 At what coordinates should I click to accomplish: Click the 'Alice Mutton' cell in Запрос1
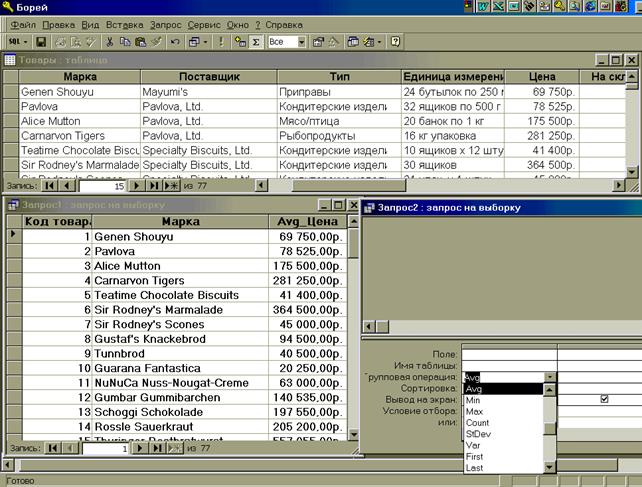180,266
